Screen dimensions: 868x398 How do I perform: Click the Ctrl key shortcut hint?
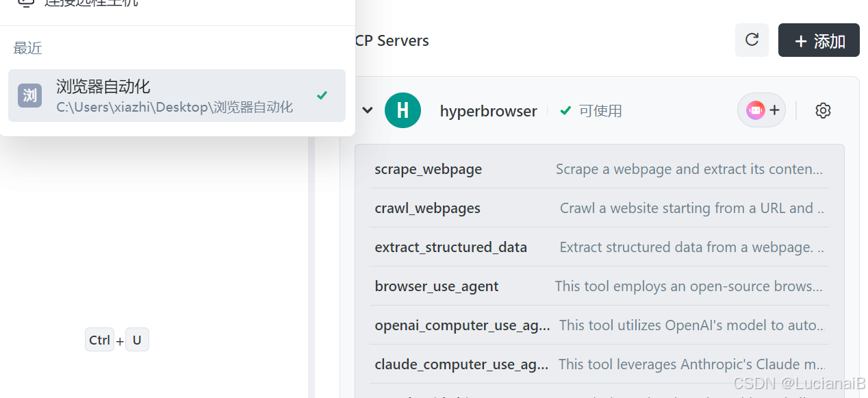click(100, 340)
